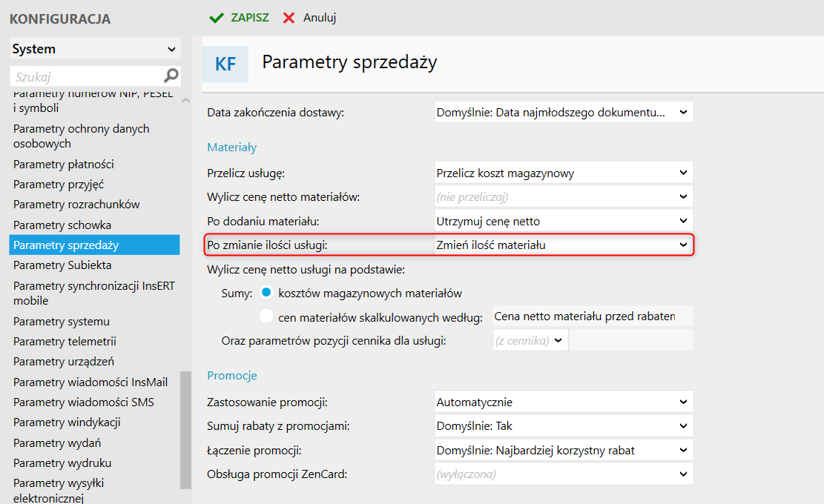Screen dimensions: 824x504
Task: Click the sidebar scroll-up arrow
Action: (x=185, y=100)
